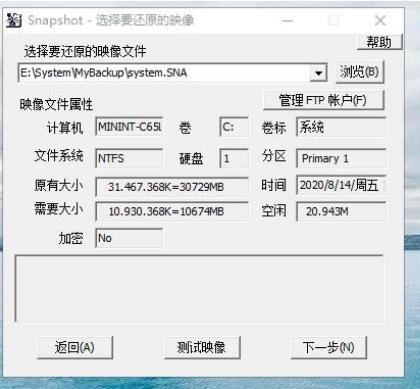Click the 测试映像 test image button
This screenshot has width=420, height=389.
coord(202,347)
